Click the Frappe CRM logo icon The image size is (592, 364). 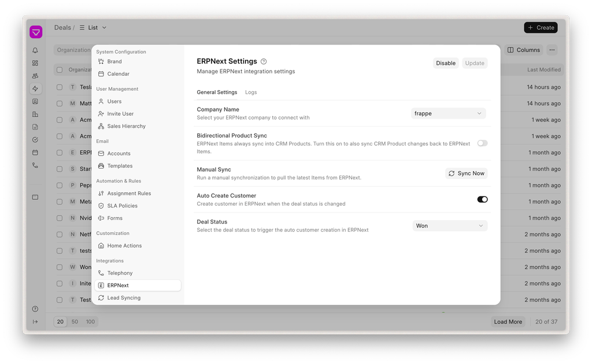click(x=36, y=32)
